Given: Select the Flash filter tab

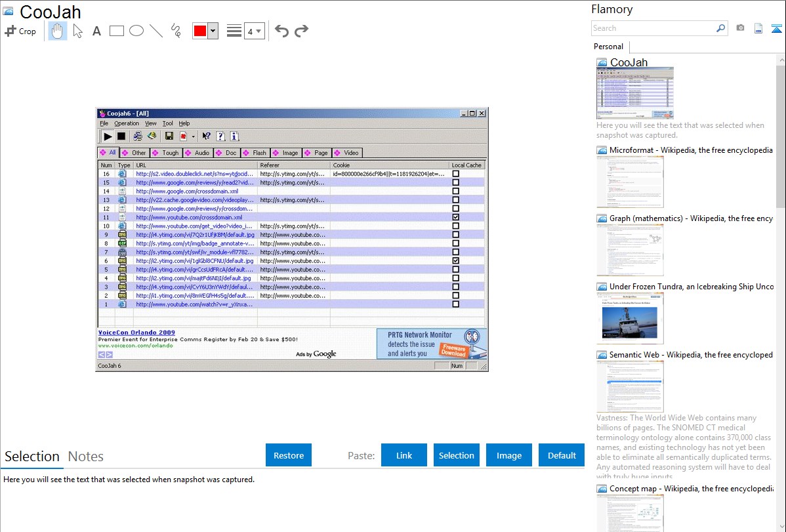Looking at the screenshot, I should click(255, 152).
